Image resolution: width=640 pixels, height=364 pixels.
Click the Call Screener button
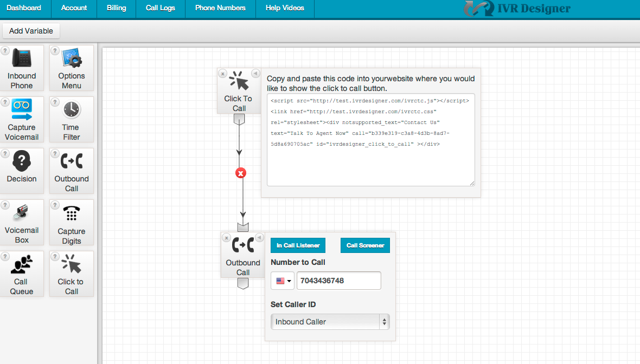(366, 245)
